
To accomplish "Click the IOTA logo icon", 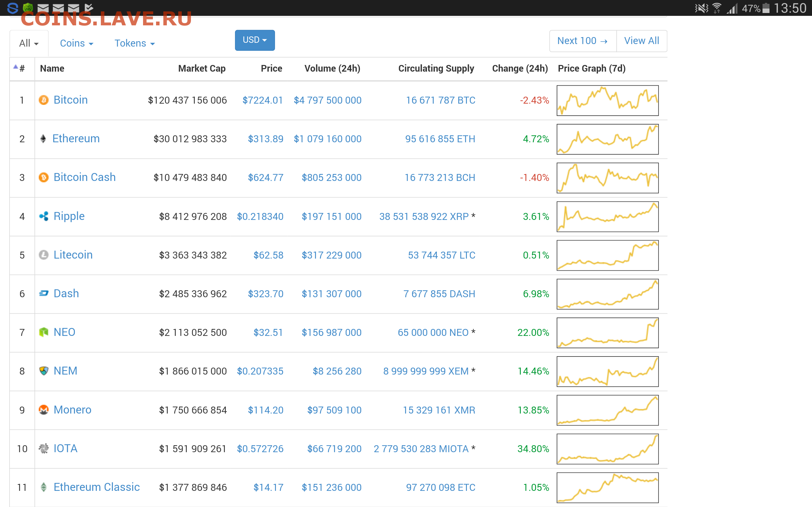I will (44, 448).
